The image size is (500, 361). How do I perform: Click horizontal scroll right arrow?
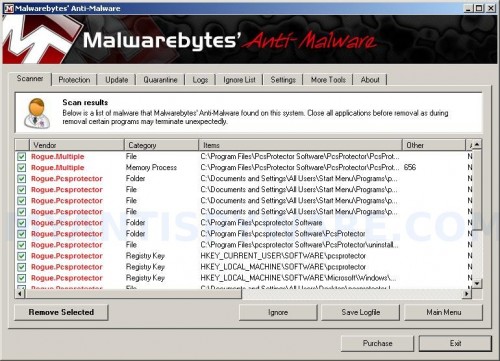click(467, 294)
